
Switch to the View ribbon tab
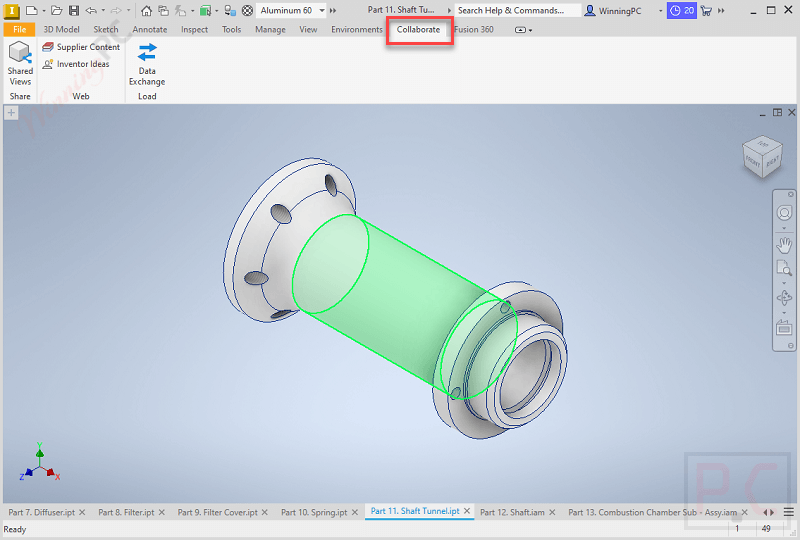pos(308,30)
